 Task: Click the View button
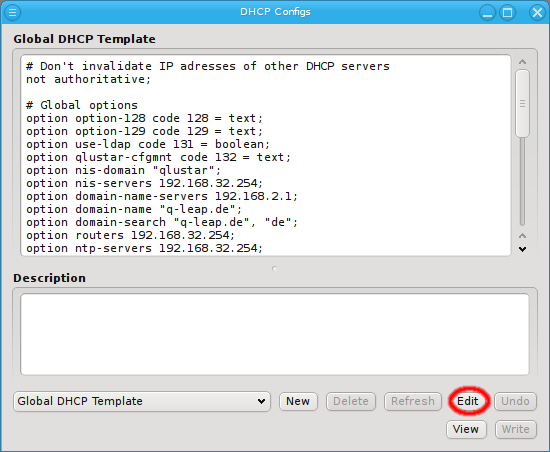pos(466,429)
